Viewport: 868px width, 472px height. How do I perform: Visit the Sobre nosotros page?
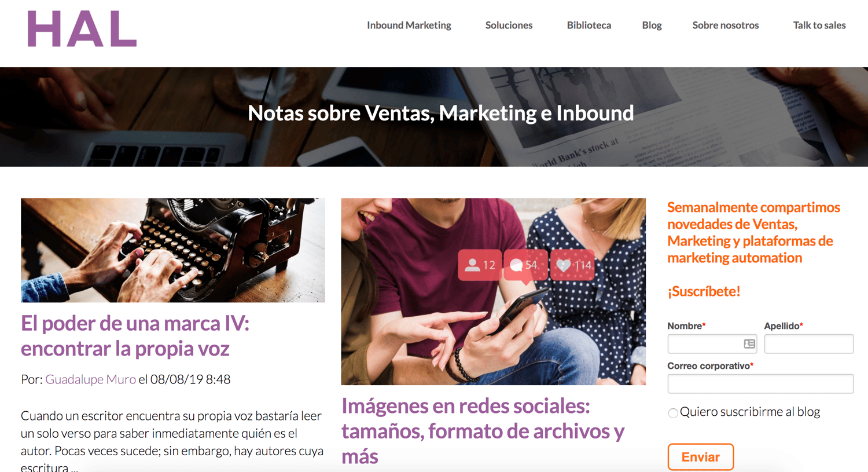pos(726,25)
